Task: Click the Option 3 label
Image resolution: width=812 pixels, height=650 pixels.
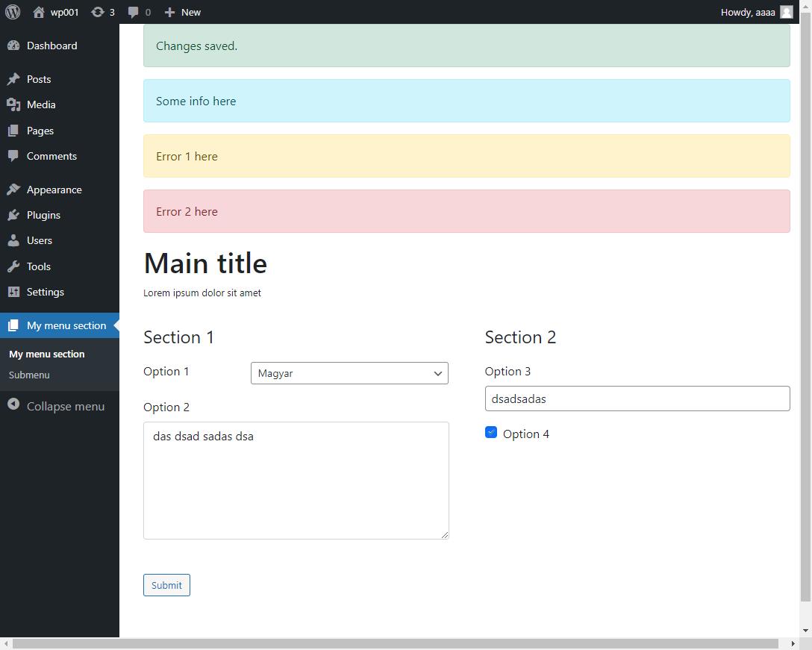Action: [x=508, y=372]
